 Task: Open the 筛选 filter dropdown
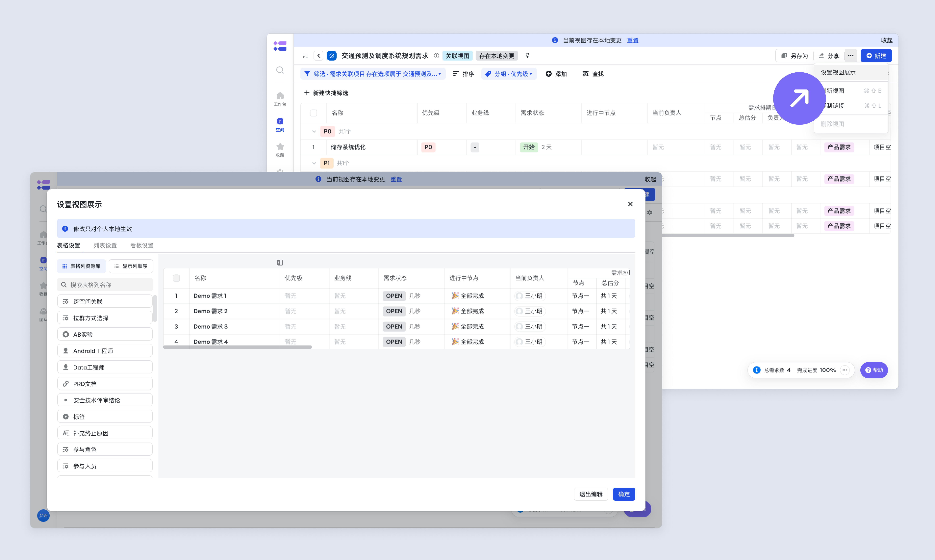(x=373, y=74)
